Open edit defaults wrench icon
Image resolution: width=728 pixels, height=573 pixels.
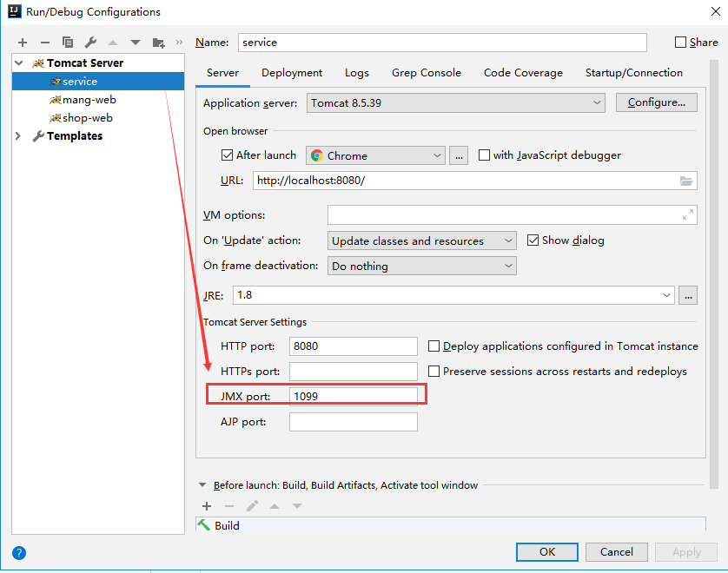[90, 43]
